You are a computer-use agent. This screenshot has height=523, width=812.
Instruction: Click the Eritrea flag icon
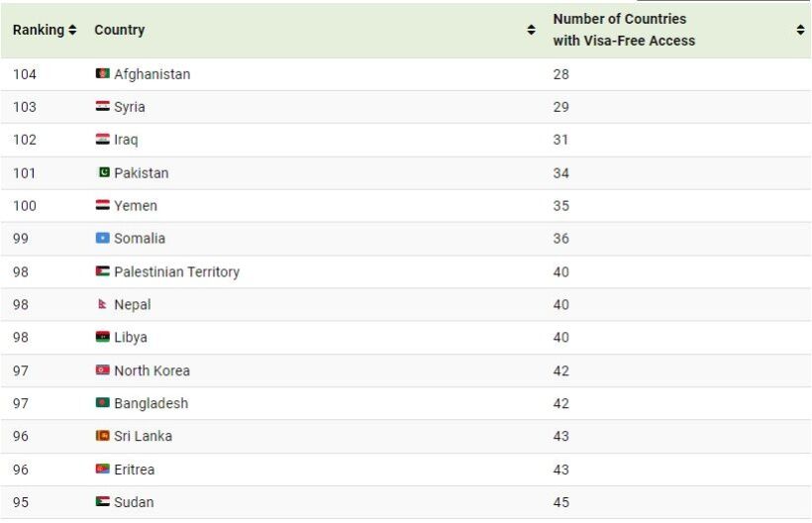coord(102,470)
